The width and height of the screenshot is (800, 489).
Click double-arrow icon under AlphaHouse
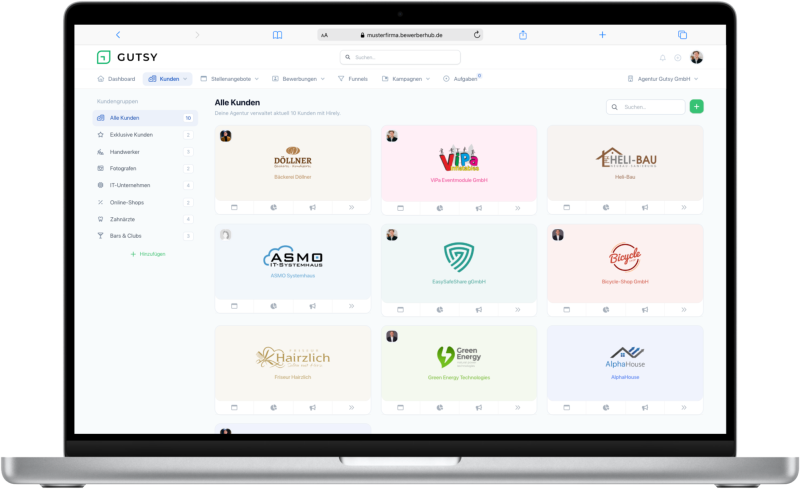pos(684,407)
